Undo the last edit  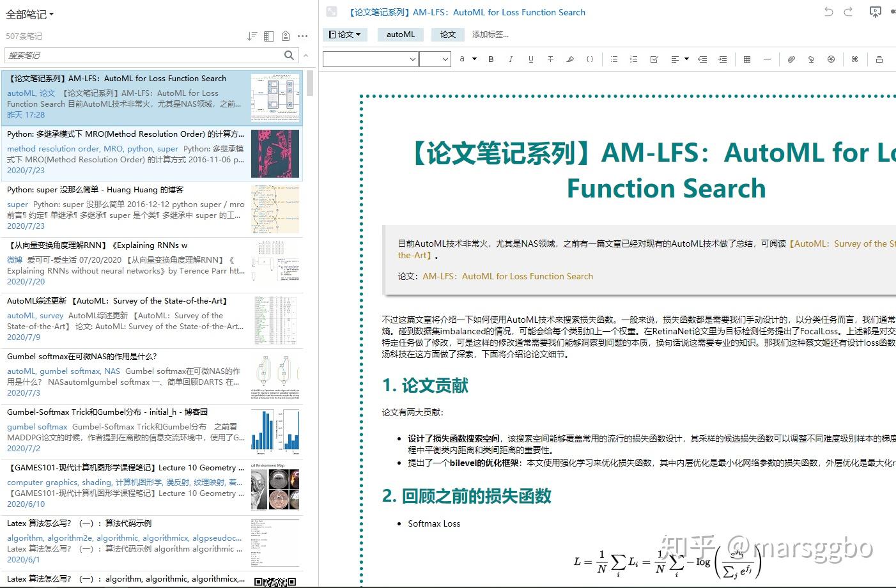point(829,12)
